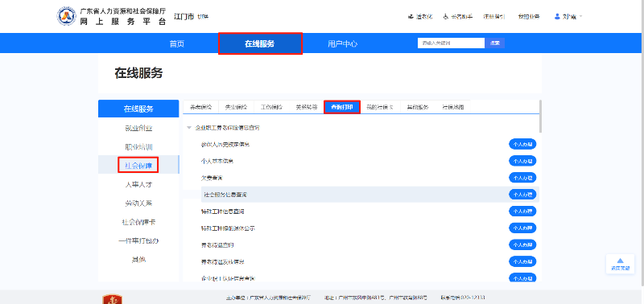Select 人事人才 in the sidebar

point(138,185)
